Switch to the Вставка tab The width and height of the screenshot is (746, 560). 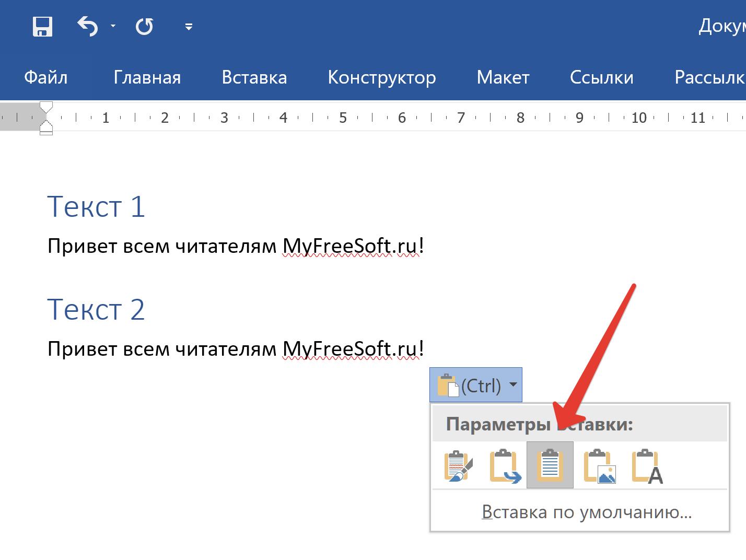coord(254,77)
